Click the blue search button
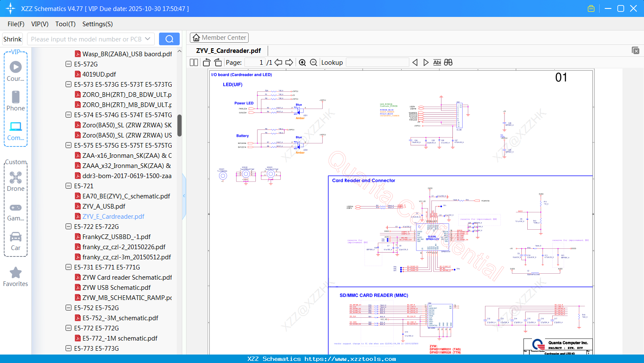644x363 pixels. click(x=169, y=39)
